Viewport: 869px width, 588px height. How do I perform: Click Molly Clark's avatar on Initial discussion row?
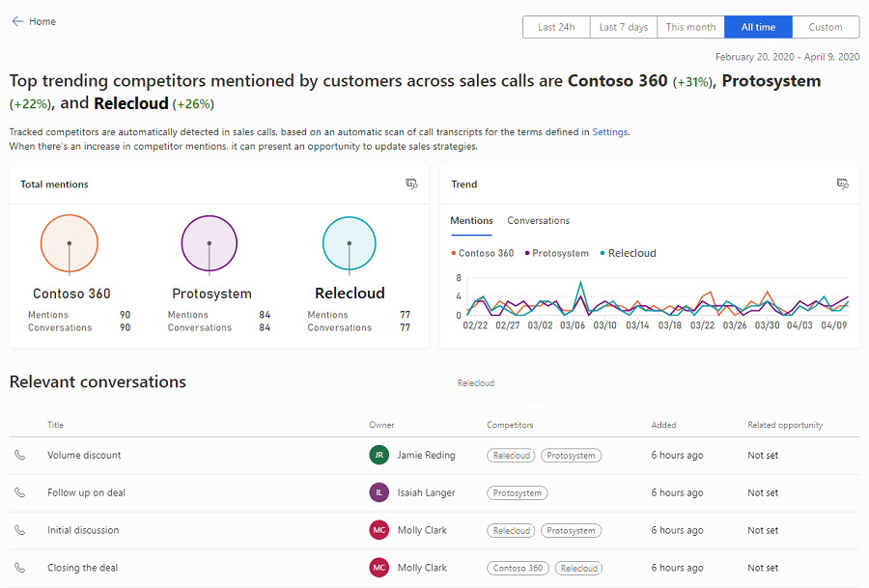[379, 530]
